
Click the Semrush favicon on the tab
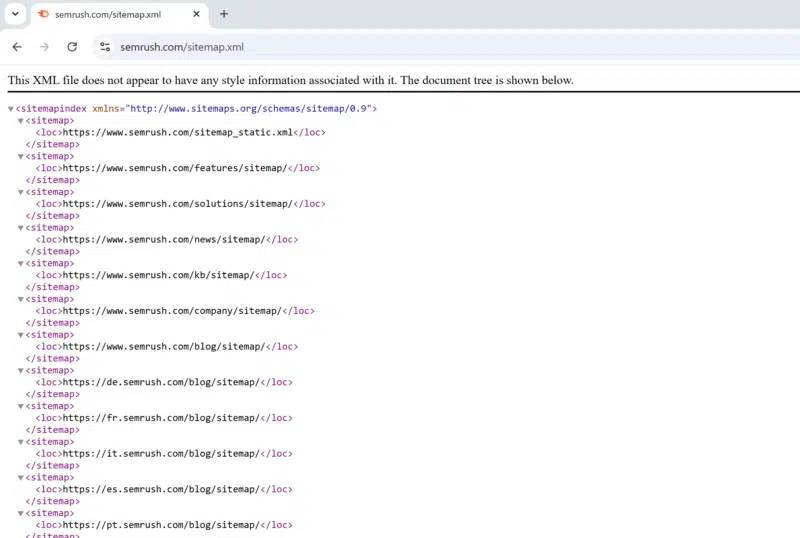(x=43, y=14)
